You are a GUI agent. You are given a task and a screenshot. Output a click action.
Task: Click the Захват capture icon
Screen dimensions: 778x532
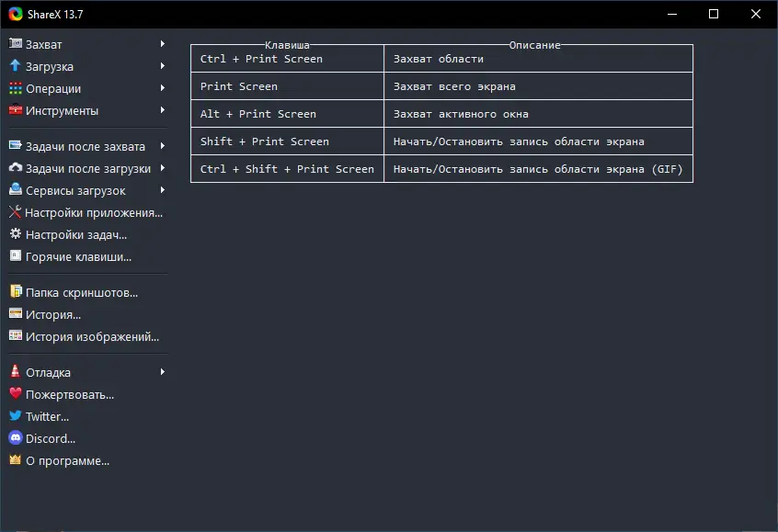(x=16, y=43)
